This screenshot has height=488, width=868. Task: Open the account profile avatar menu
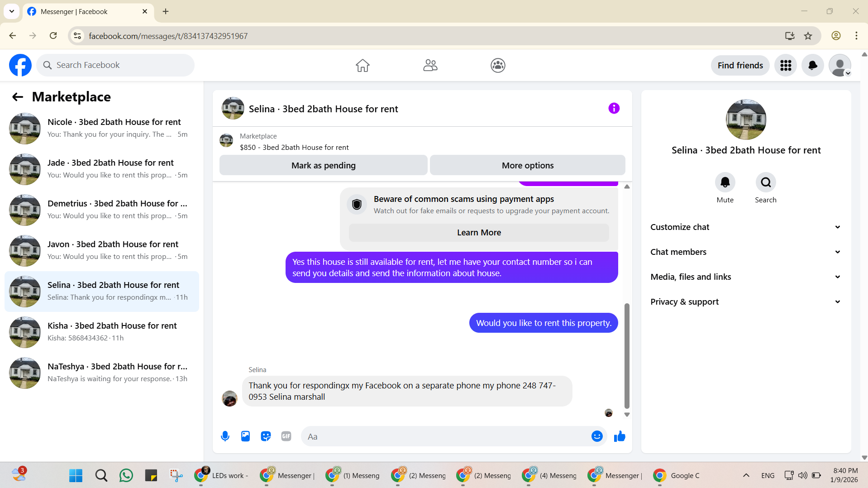(840, 66)
